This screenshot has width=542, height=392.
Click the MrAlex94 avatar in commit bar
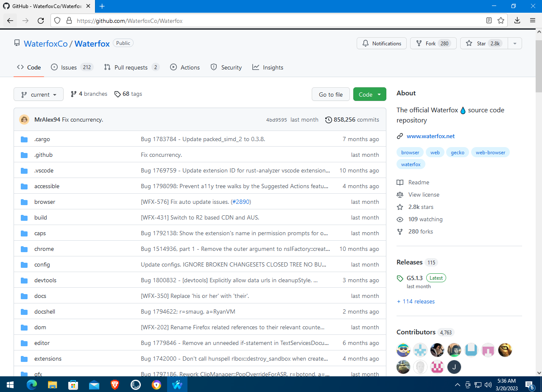24,120
